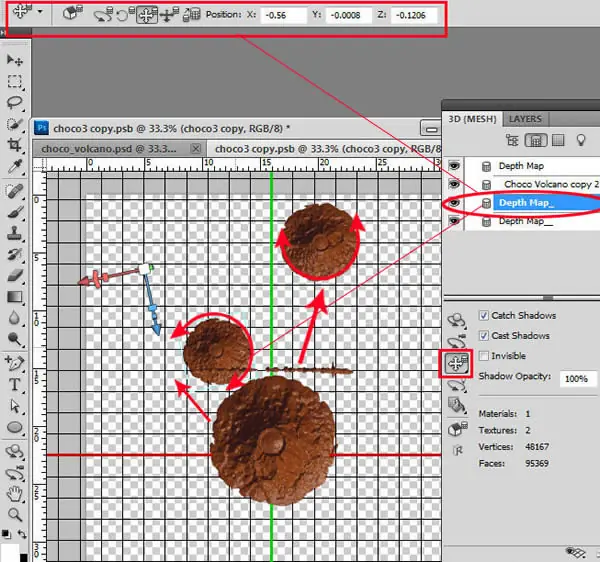Activate the Hand tool
This screenshot has height=562, width=600.
coord(15,494)
